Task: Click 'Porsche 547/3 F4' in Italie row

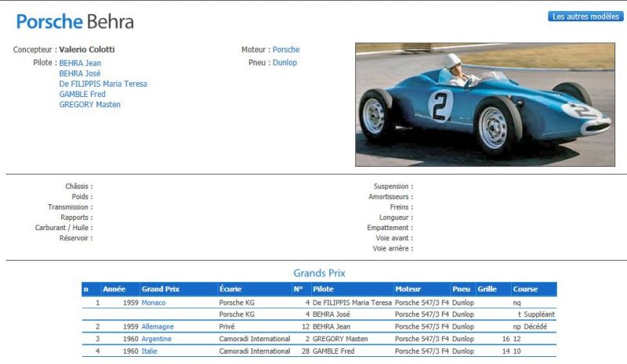Action: point(422,351)
